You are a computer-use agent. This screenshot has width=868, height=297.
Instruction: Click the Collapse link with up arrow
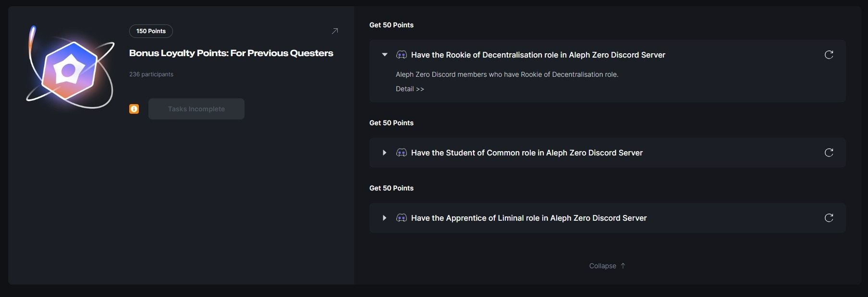pos(607,266)
